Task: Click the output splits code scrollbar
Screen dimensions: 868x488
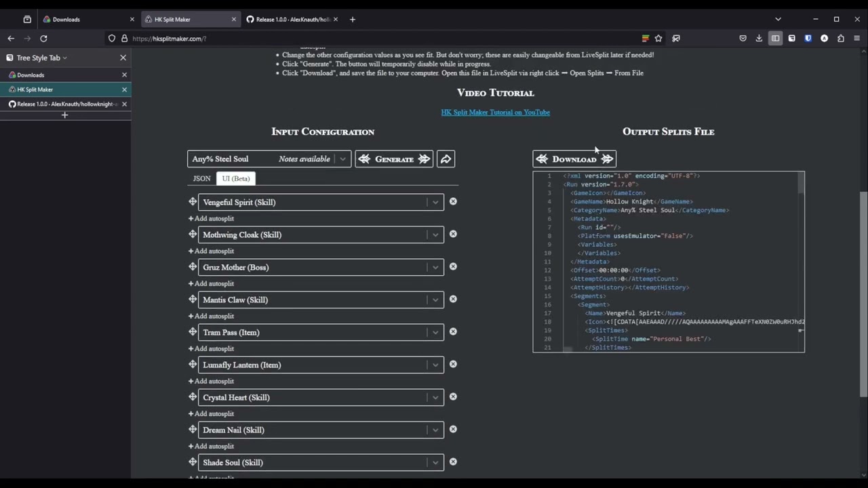Action: coord(801,184)
